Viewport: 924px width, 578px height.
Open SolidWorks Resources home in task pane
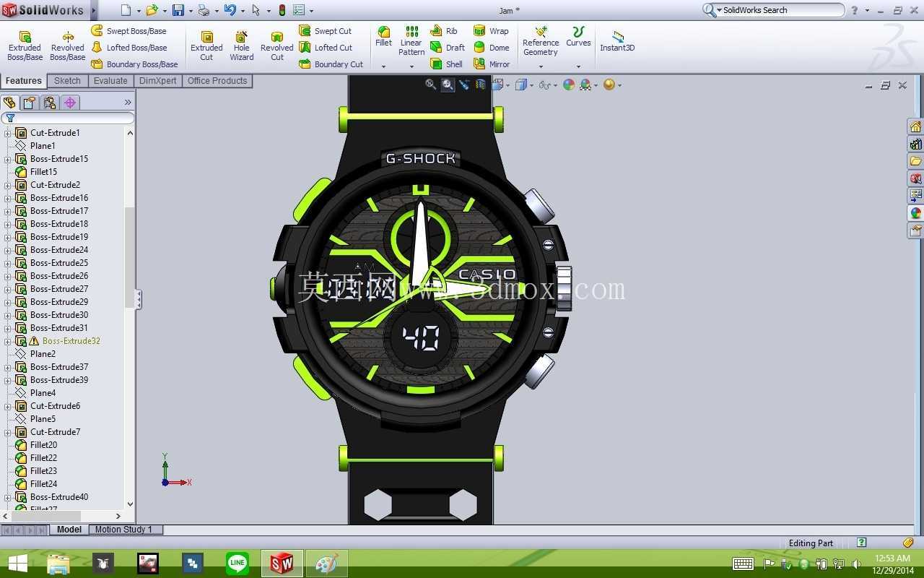[915, 126]
